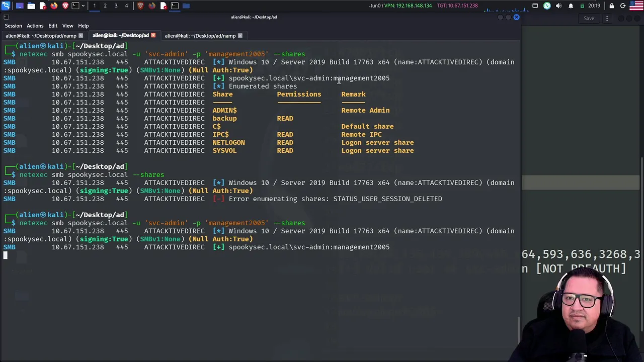This screenshot has width=644, height=362.
Task: Click the ADMIN$ share name
Action: coord(224,110)
